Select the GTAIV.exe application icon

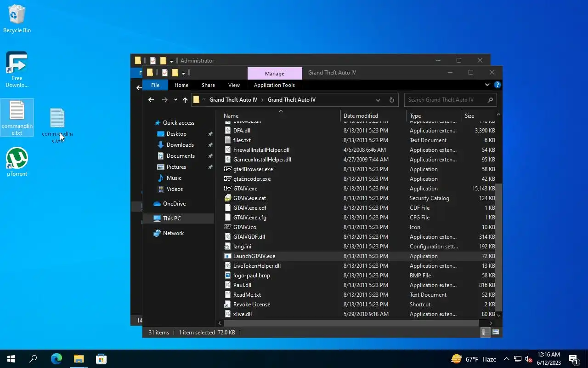[x=227, y=189]
